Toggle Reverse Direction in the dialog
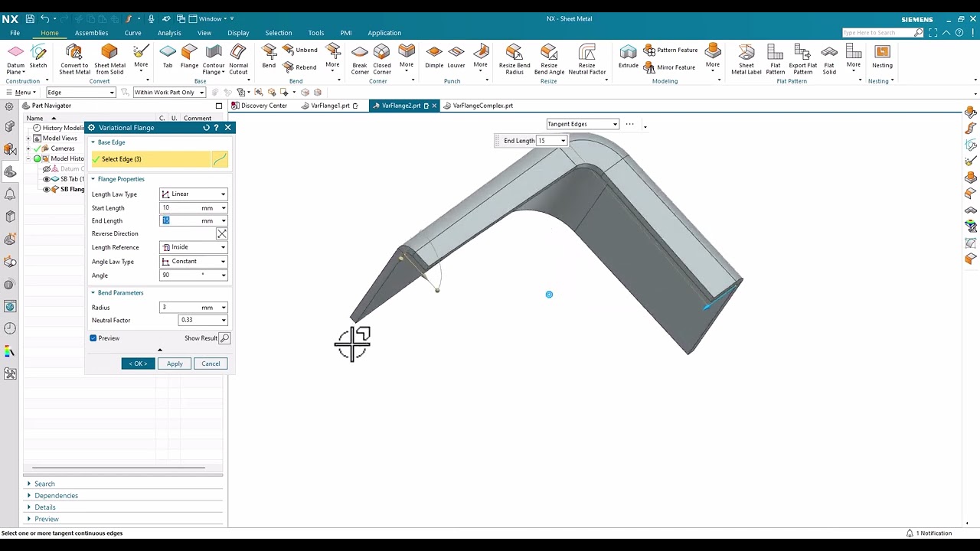This screenshot has width=980, height=551. 221,233
